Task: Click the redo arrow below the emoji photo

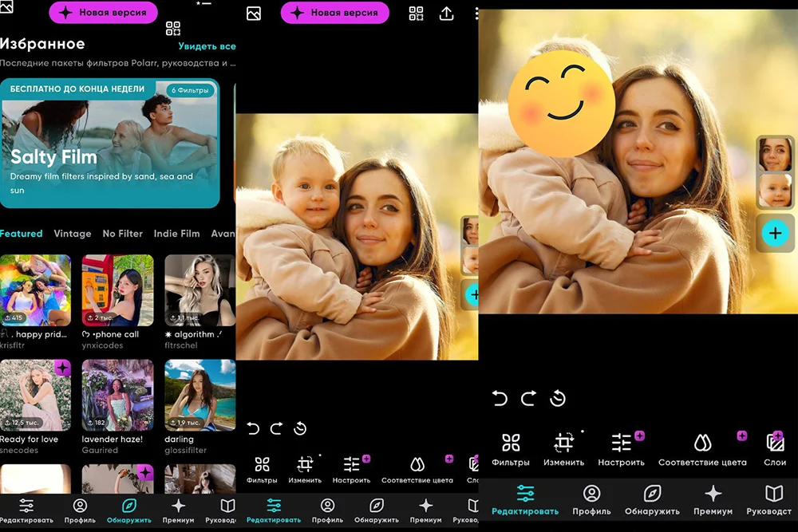Action: pos(528,398)
